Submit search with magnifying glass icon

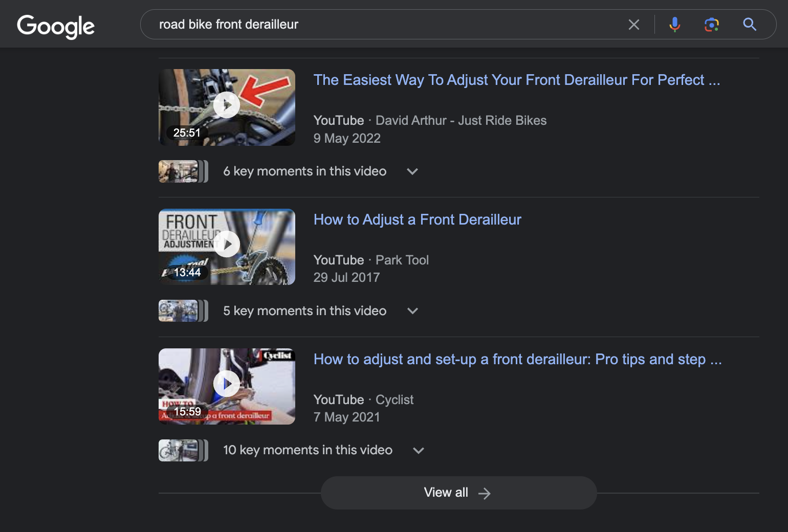(749, 25)
